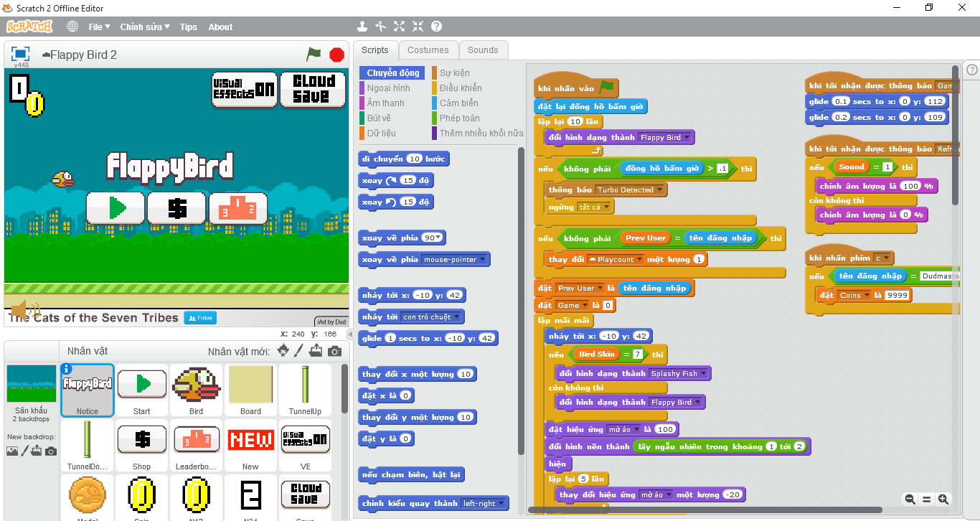Paint a new sprite with brush icon
This screenshot has height=521, width=980.
click(299, 351)
